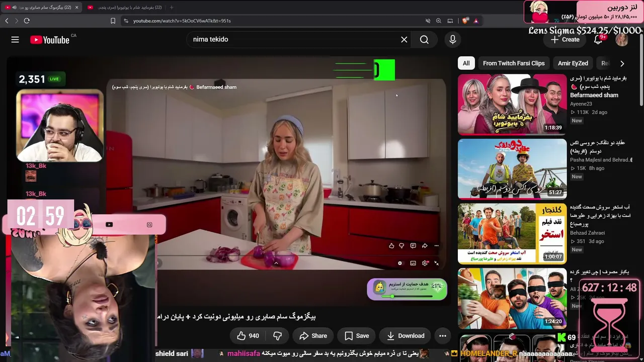Screen dimensions: 644x362
Task: Reload the YouTube page
Action: click(x=27, y=21)
